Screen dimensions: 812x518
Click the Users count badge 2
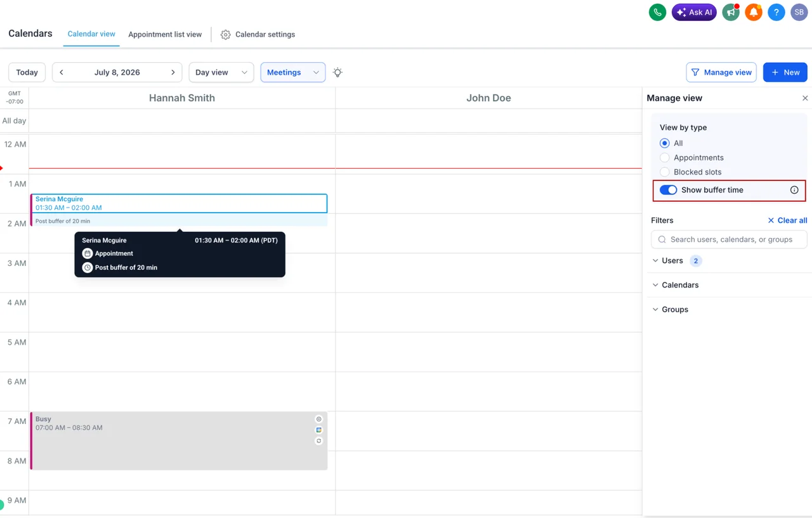point(695,261)
